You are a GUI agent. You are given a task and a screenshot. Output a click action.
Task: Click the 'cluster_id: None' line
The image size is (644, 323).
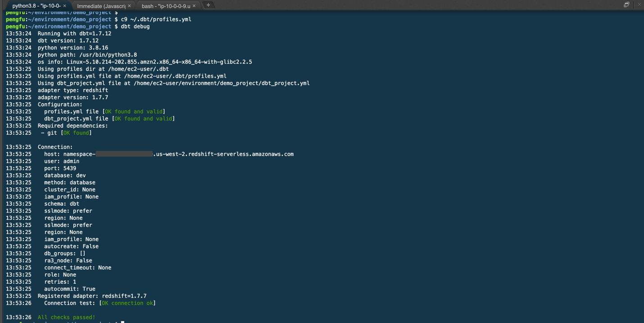[70, 190]
